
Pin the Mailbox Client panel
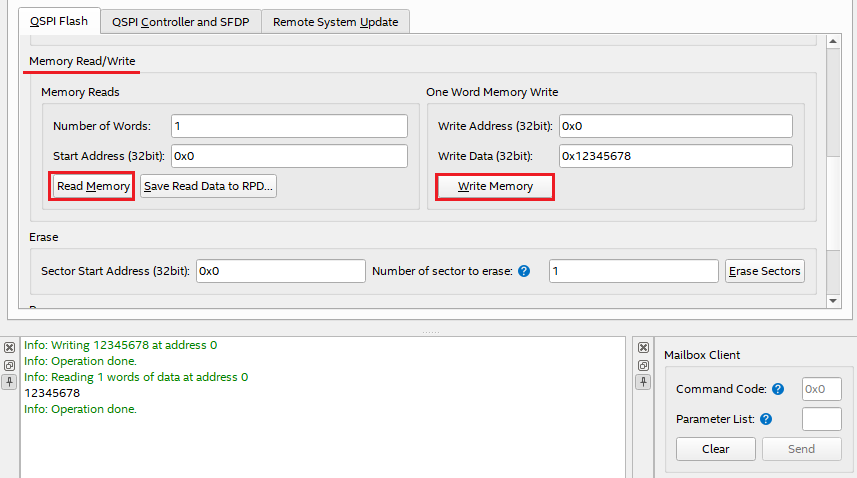point(644,382)
